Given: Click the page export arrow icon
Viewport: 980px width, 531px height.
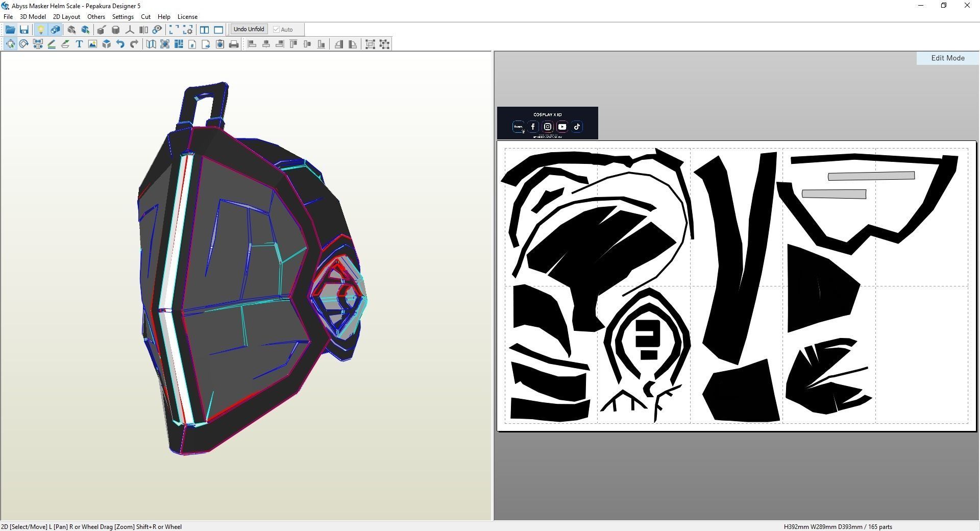Looking at the screenshot, I should (206, 44).
